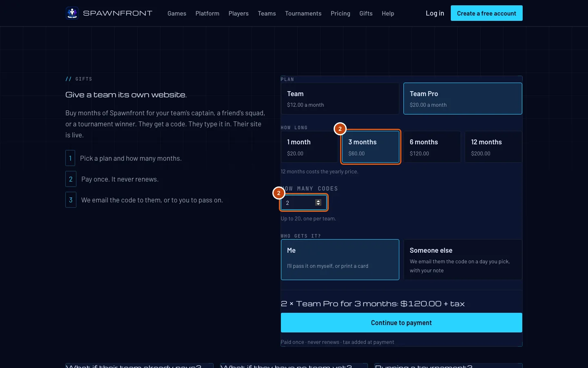Open the Help nav item
This screenshot has width=588, height=368.
coord(388,13)
